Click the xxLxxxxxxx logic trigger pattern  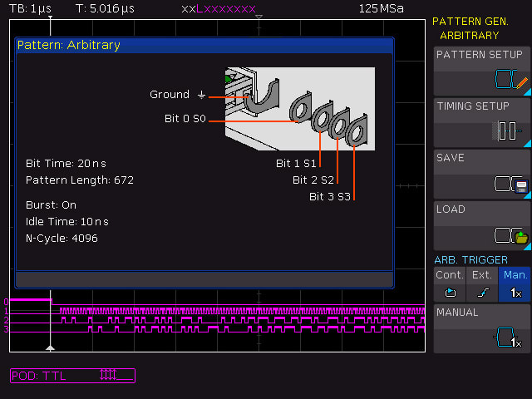pos(219,9)
